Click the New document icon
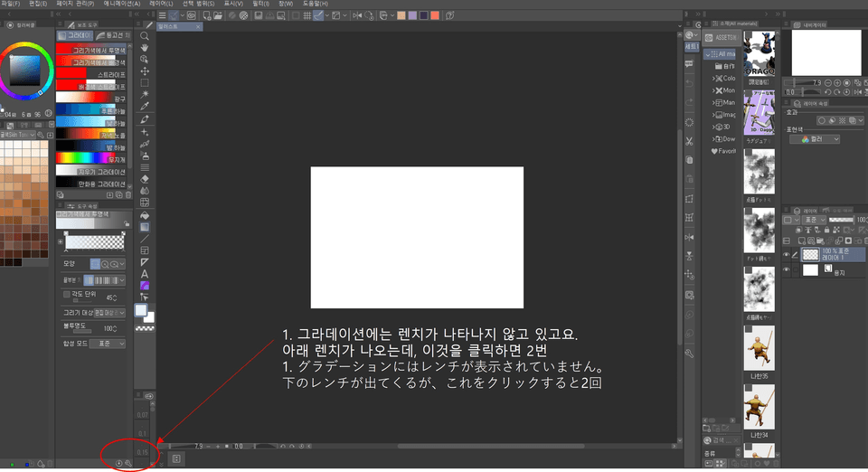Viewport: 868px width, 472px height. click(x=206, y=15)
